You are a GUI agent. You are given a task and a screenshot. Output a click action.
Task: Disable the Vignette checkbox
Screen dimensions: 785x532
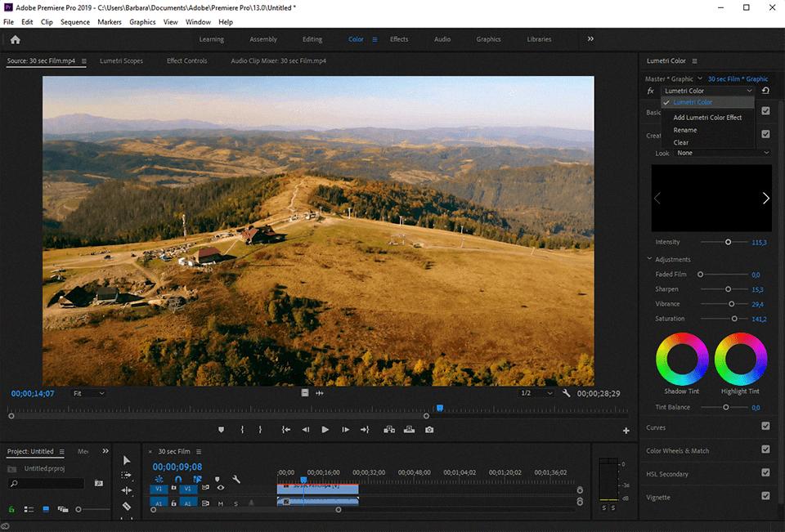coord(765,495)
